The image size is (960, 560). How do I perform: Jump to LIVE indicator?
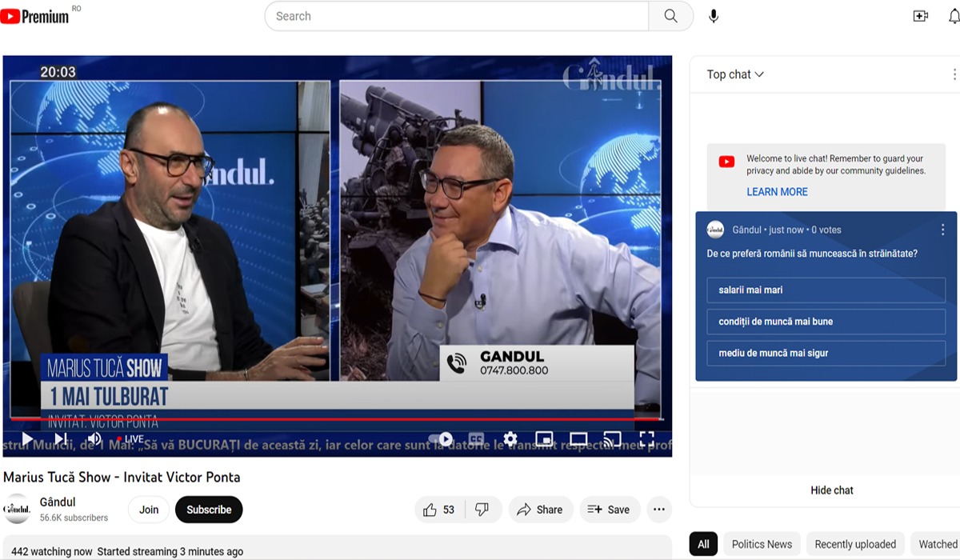coord(130,439)
